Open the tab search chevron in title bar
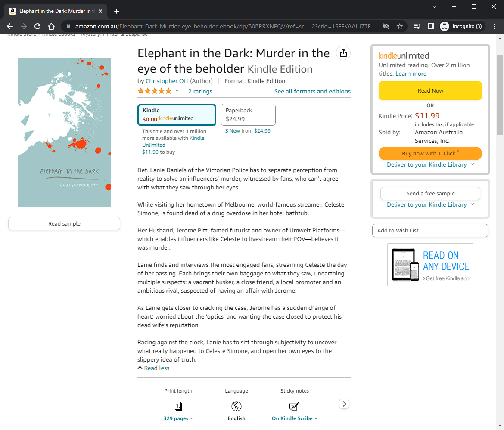Viewport: 504px width, 430px height. pyautogui.click(x=434, y=6)
